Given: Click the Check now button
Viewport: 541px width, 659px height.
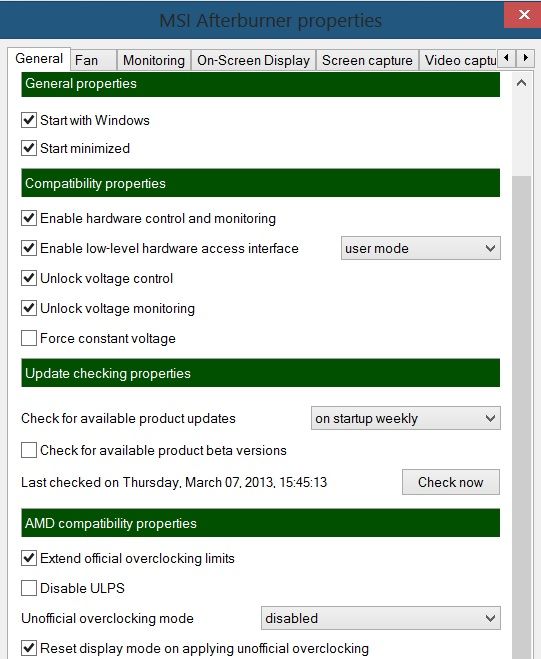Looking at the screenshot, I should pos(451,482).
